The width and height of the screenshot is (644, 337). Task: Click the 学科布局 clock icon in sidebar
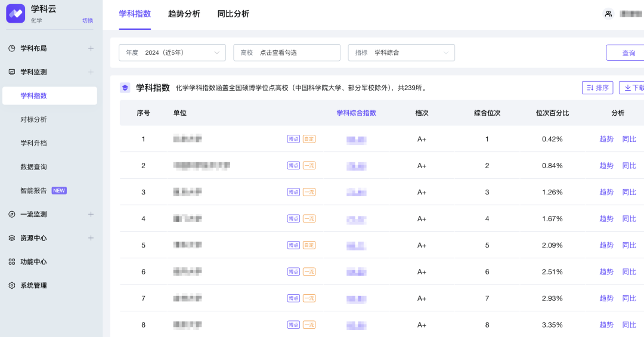12,48
